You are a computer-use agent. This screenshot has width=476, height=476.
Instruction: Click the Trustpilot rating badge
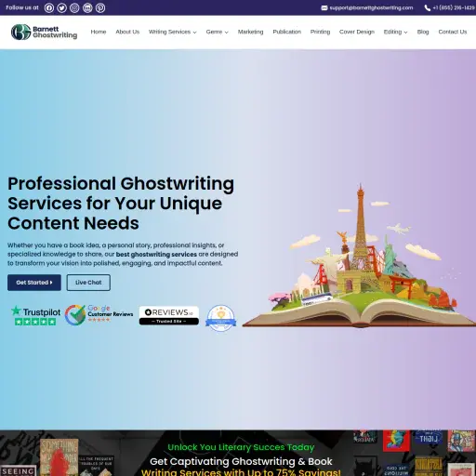(35, 315)
